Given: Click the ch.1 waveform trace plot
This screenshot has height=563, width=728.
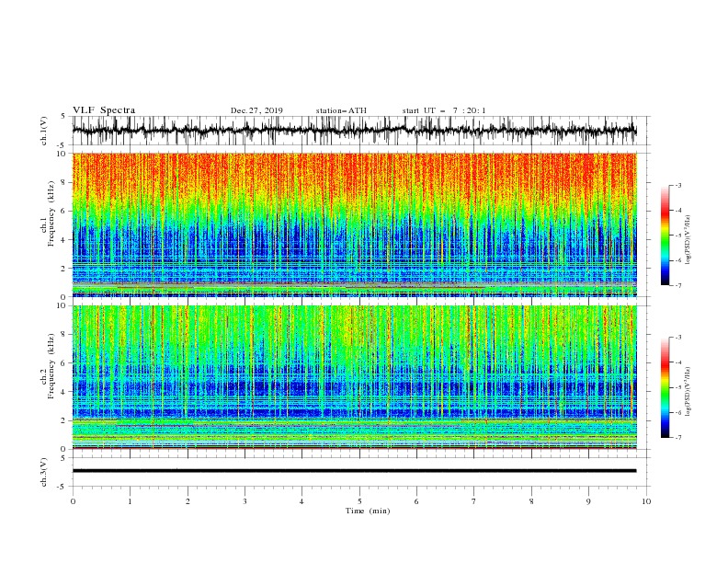Looking at the screenshot, I should point(354,131).
